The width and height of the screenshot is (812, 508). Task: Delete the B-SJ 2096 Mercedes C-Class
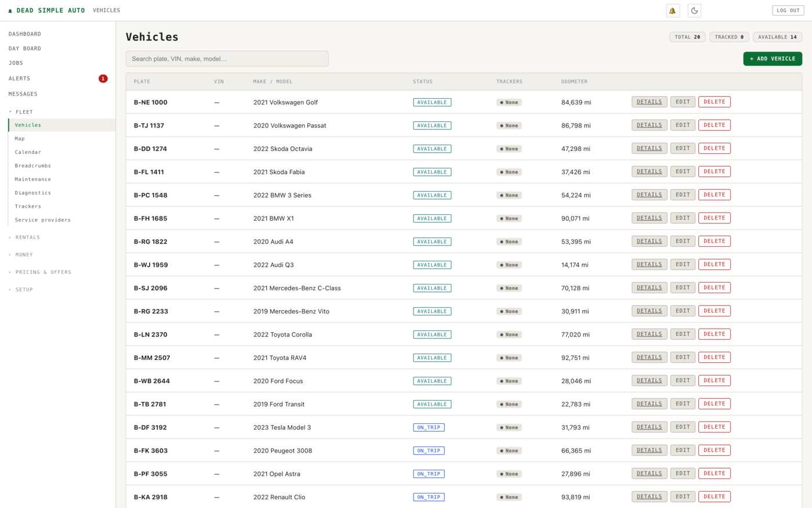click(714, 287)
